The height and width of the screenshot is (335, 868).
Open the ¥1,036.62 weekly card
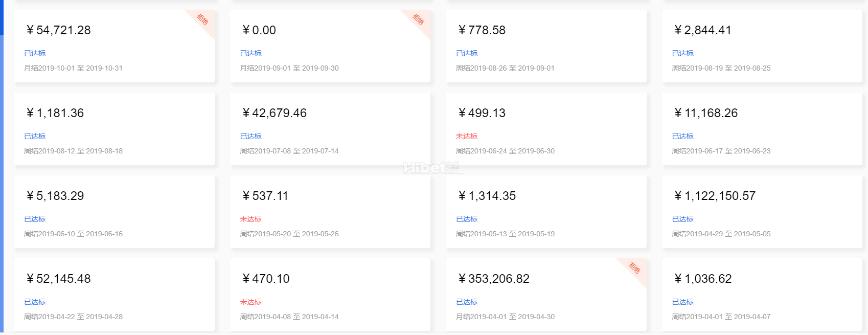point(762,295)
